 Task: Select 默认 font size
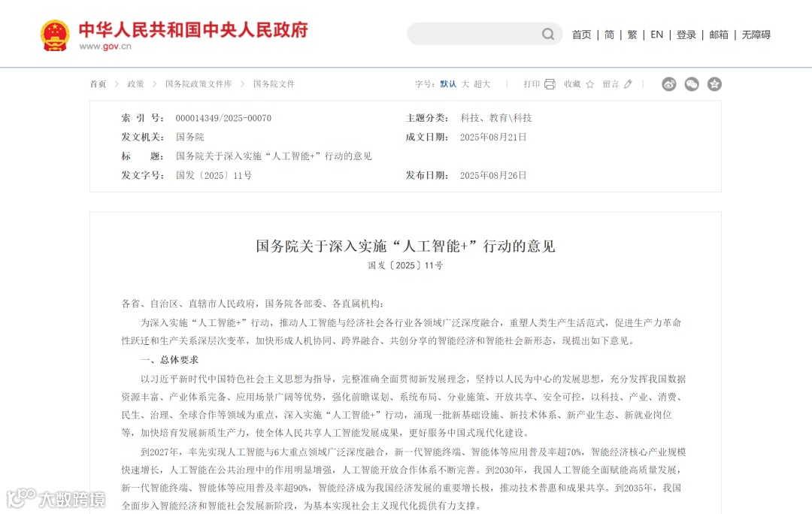(448, 84)
